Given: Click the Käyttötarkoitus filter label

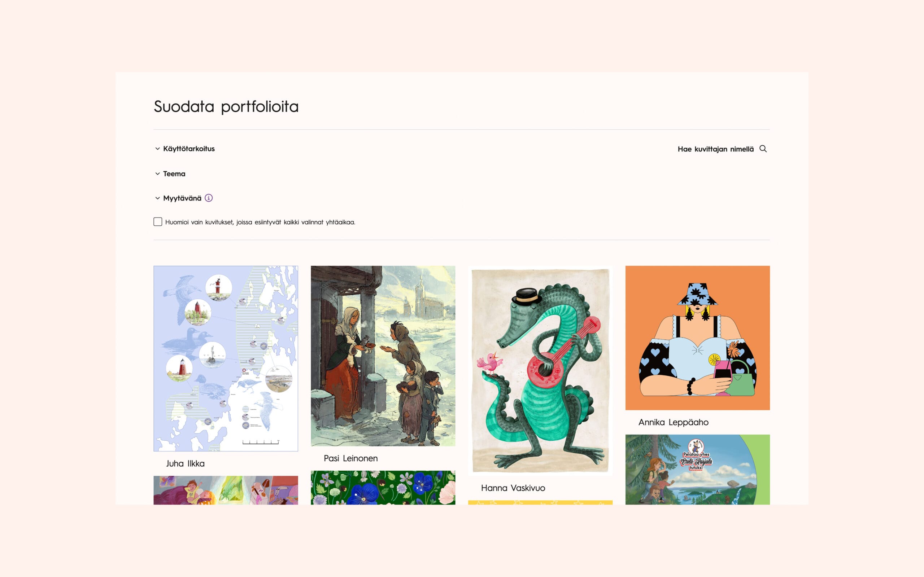Looking at the screenshot, I should [x=189, y=149].
